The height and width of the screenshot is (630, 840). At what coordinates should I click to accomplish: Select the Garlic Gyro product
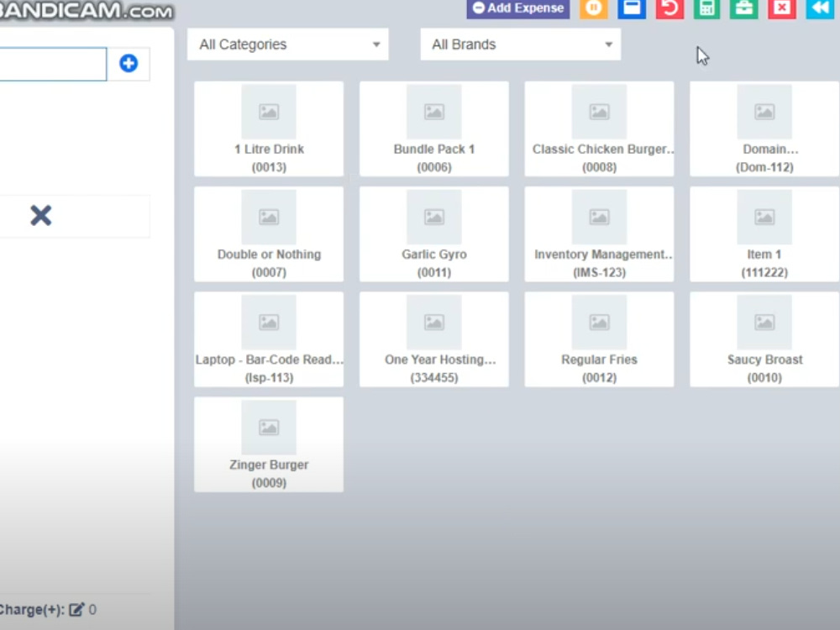coord(434,234)
